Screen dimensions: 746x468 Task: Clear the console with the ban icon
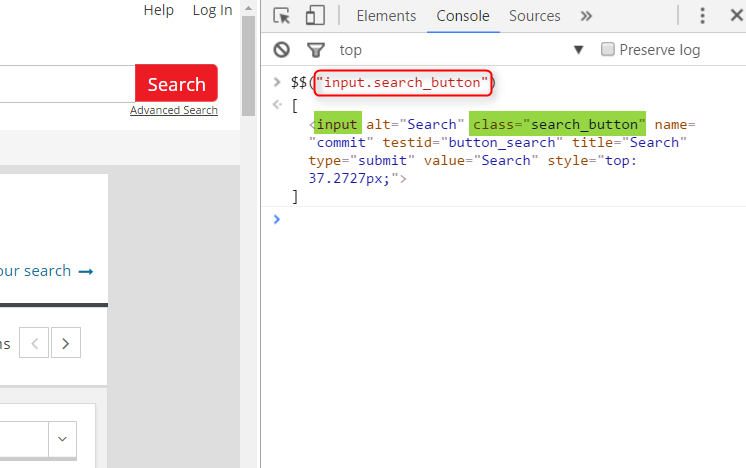(282, 49)
